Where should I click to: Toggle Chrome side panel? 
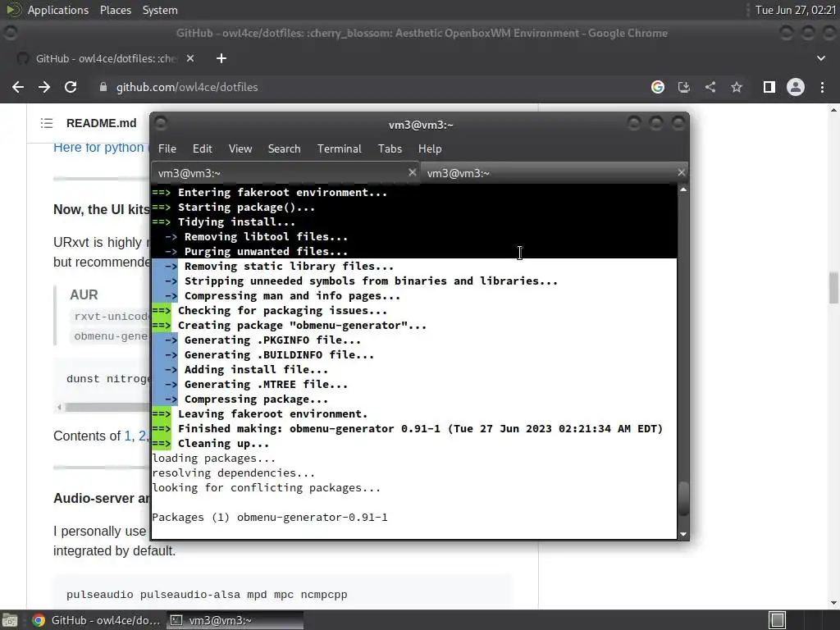click(769, 87)
